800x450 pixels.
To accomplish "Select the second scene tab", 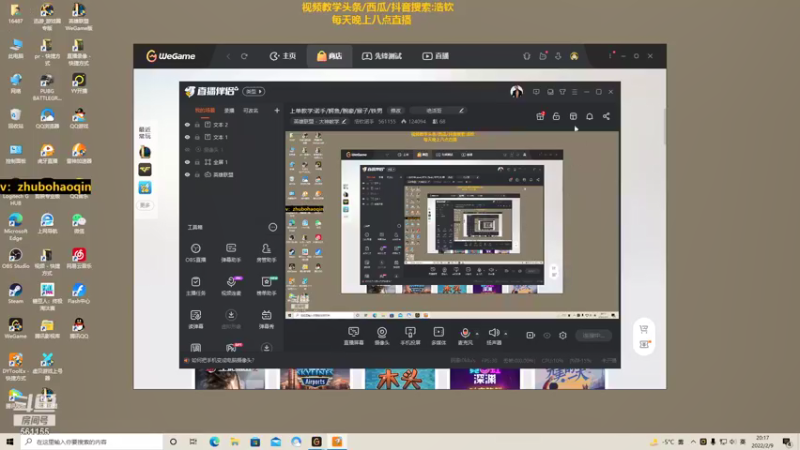I will click(229, 111).
